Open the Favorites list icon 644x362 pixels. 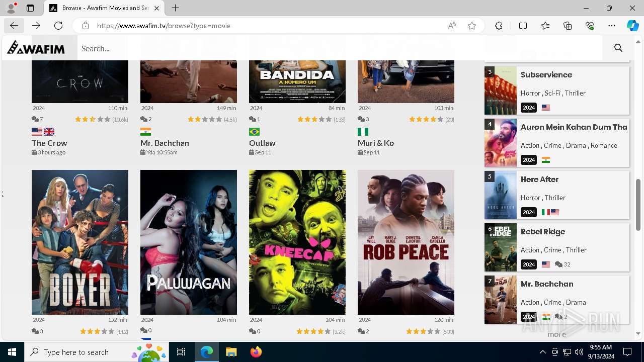[545, 26]
